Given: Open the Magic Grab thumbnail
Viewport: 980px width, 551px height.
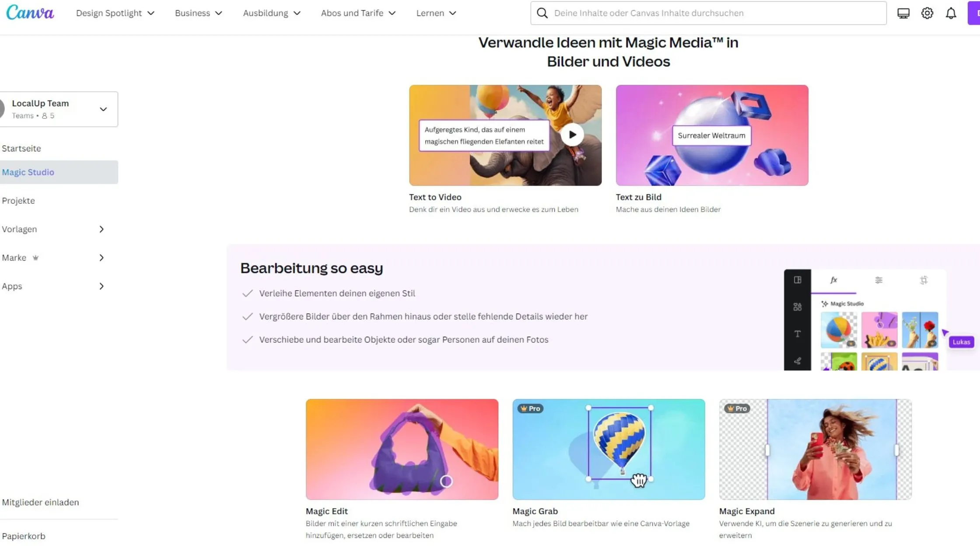Looking at the screenshot, I should tap(609, 449).
